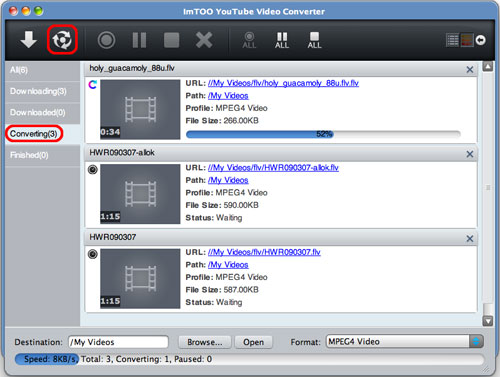
Task: Click 'File Size: 587.00KB' text
Action: click(x=222, y=290)
